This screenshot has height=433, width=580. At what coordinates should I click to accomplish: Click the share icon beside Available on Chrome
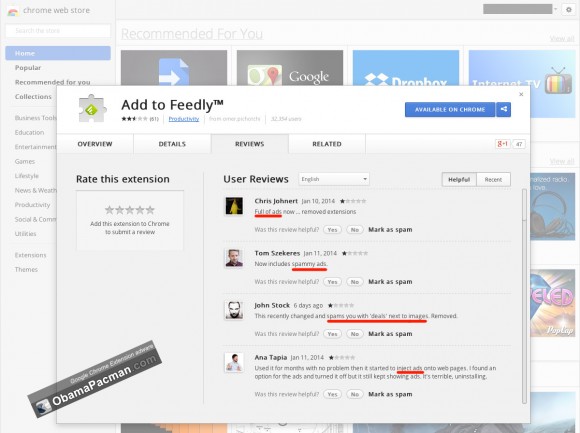tap(503, 109)
